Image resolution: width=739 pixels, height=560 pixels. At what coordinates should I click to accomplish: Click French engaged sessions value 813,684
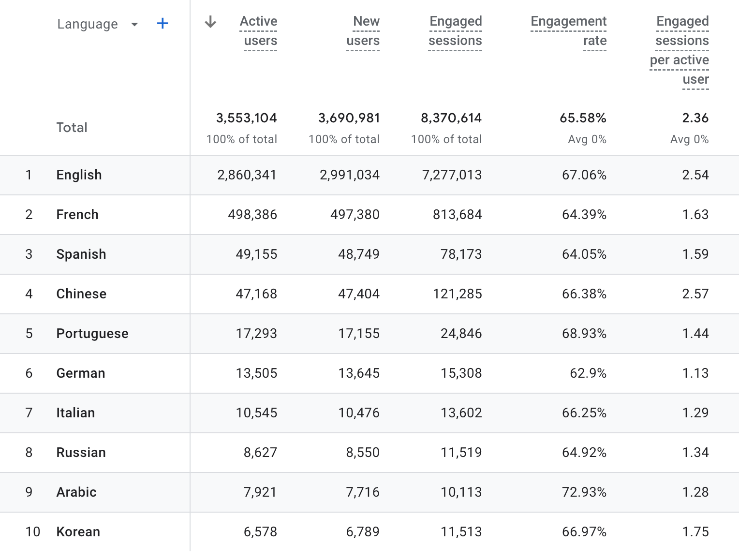458,215
